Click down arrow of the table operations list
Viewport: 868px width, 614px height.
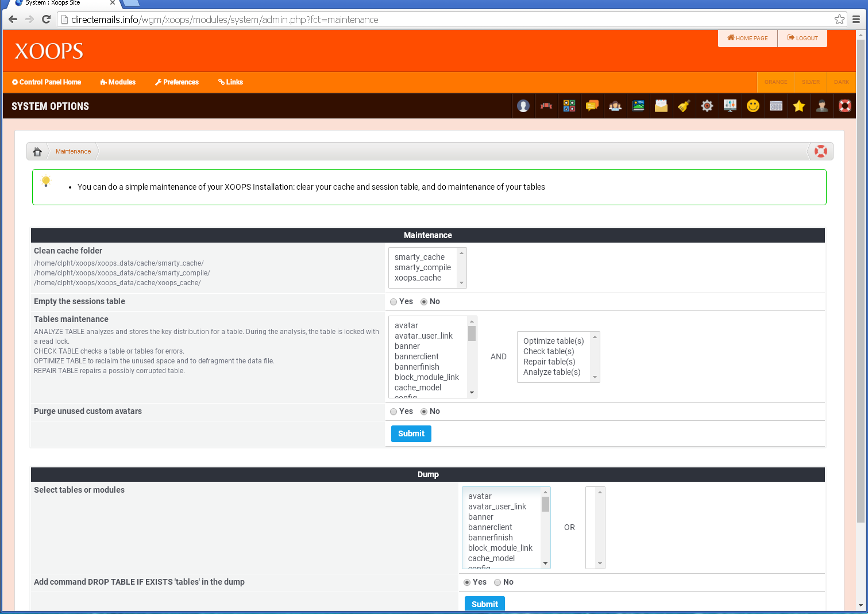pos(595,377)
